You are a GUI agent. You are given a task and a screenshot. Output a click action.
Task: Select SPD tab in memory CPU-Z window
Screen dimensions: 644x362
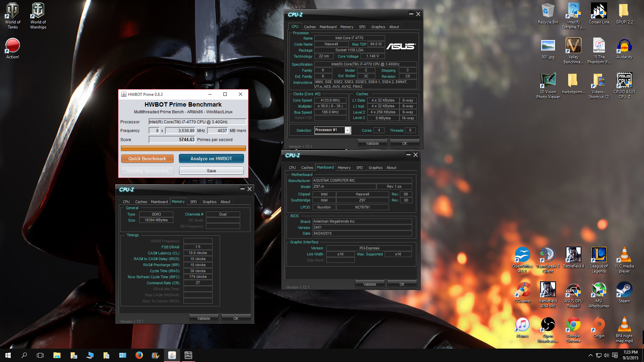(x=193, y=202)
